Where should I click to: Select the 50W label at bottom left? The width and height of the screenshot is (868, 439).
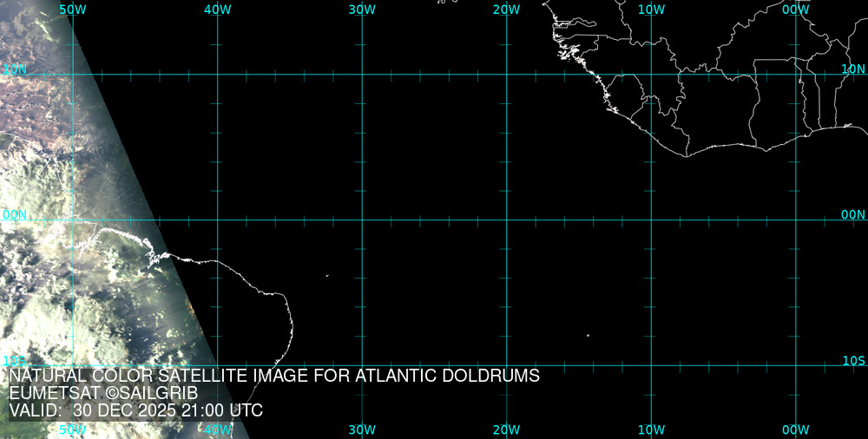(x=73, y=429)
